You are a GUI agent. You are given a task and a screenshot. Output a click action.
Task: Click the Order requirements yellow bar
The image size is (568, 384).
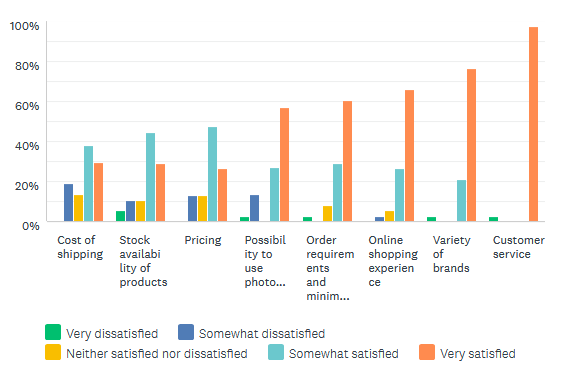pos(327,213)
